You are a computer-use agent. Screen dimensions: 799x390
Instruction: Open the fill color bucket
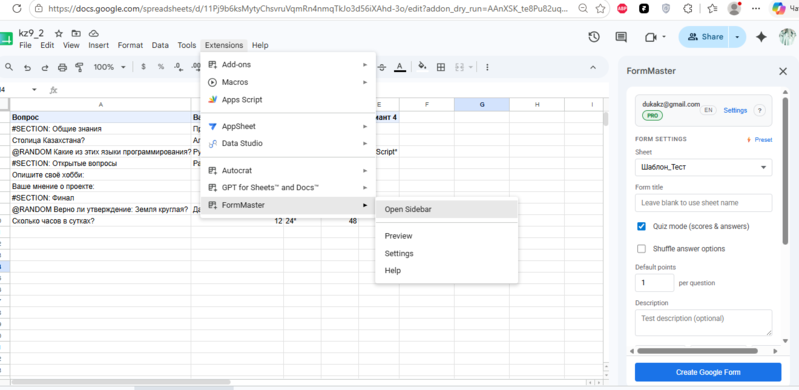(x=422, y=67)
